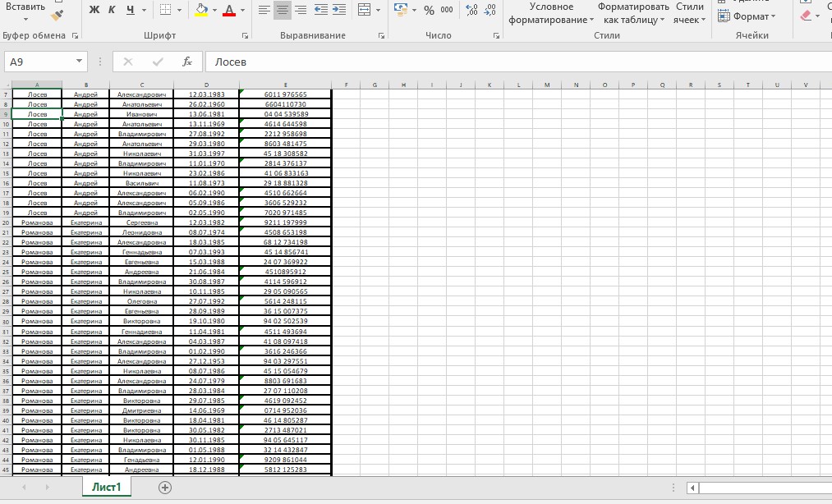The image size is (832, 504).
Task: Select cell with date 19.10.1980
Action: point(206,322)
